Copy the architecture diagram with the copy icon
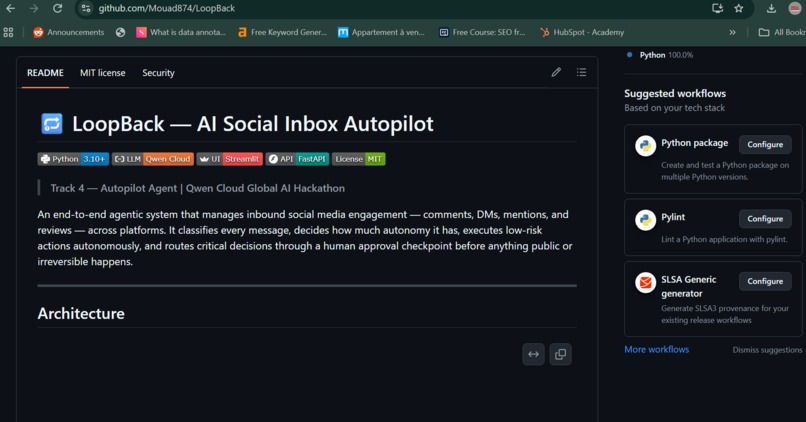This screenshot has height=422, width=806. [560, 354]
